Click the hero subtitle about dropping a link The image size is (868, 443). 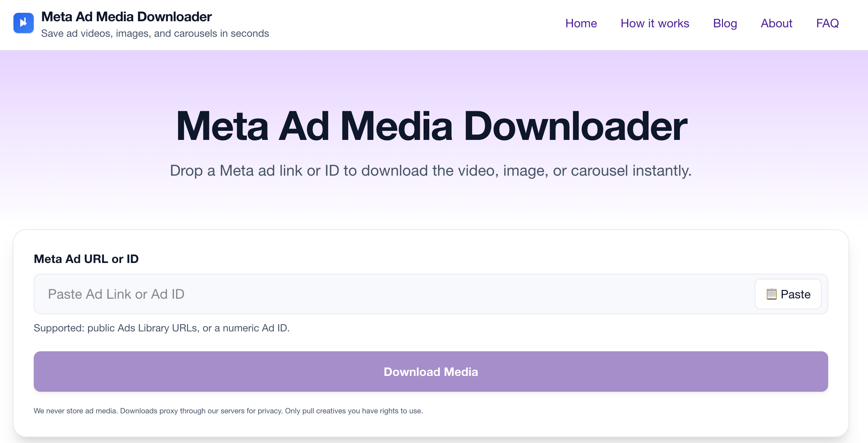[x=431, y=171]
